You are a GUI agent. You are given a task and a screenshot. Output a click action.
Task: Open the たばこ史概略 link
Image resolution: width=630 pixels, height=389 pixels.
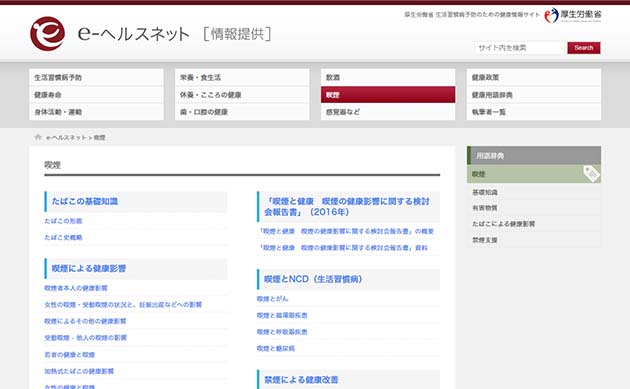pos(63,237)
